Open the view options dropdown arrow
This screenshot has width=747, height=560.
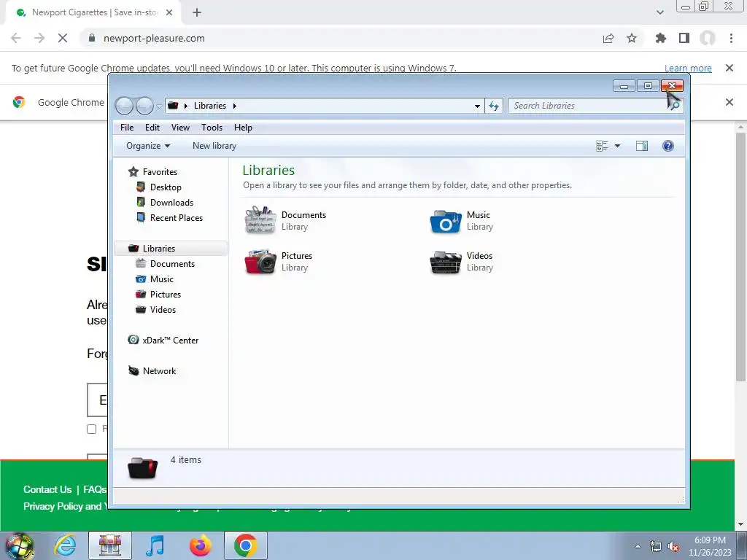617,146
